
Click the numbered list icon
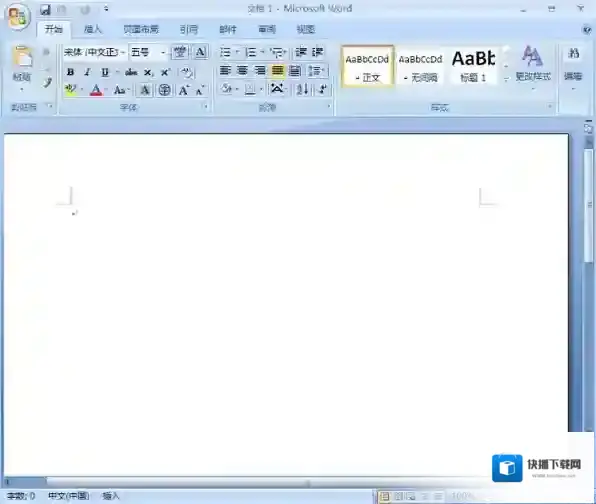coord(250,52)
